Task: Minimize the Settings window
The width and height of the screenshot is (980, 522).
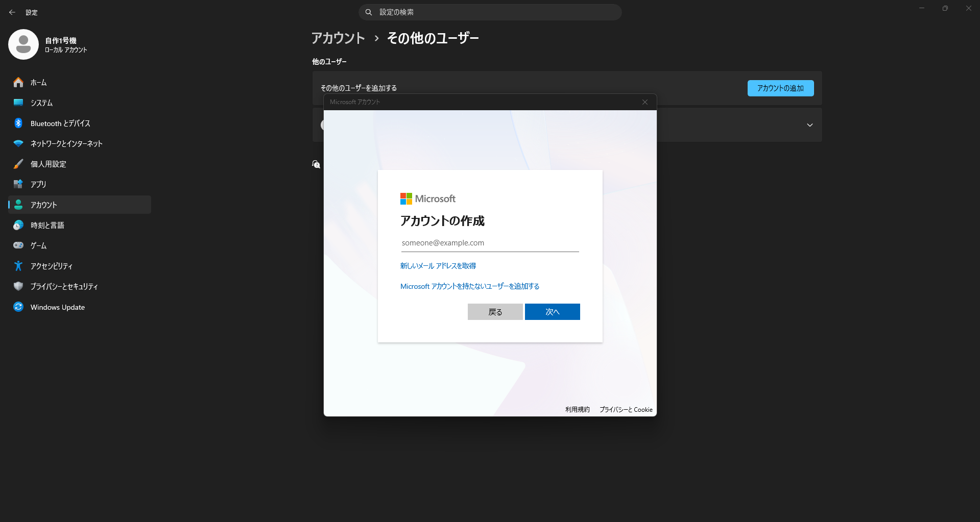Action: tap(922, 8)
